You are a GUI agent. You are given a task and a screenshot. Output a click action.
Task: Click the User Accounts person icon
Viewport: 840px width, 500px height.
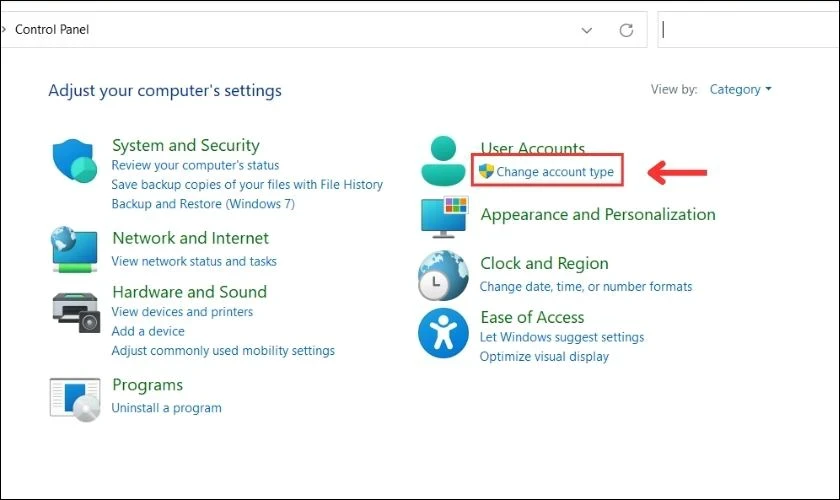coord(442,161)
